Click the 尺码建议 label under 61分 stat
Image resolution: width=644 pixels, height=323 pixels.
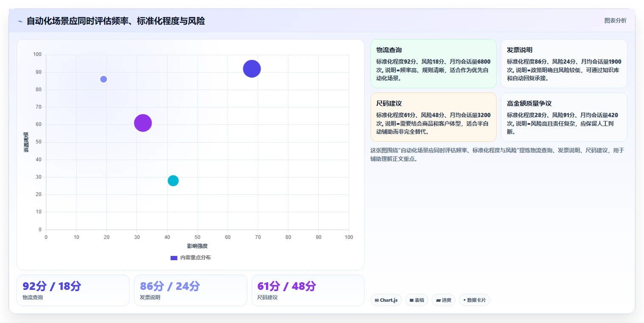point(268,298)
